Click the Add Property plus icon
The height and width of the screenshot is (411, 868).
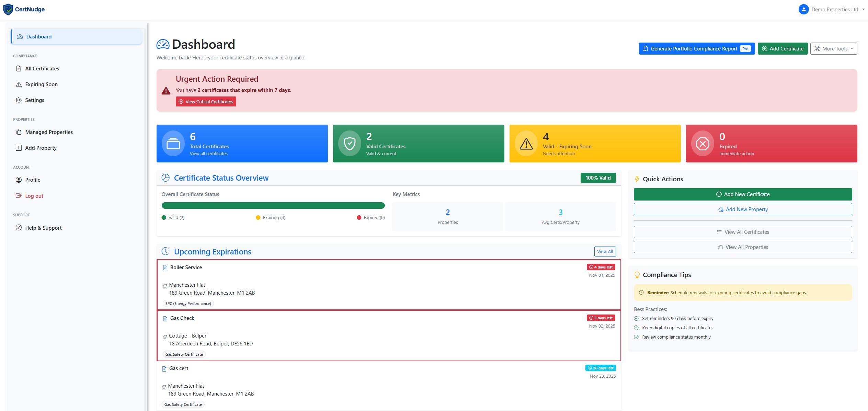click(19, 148)
